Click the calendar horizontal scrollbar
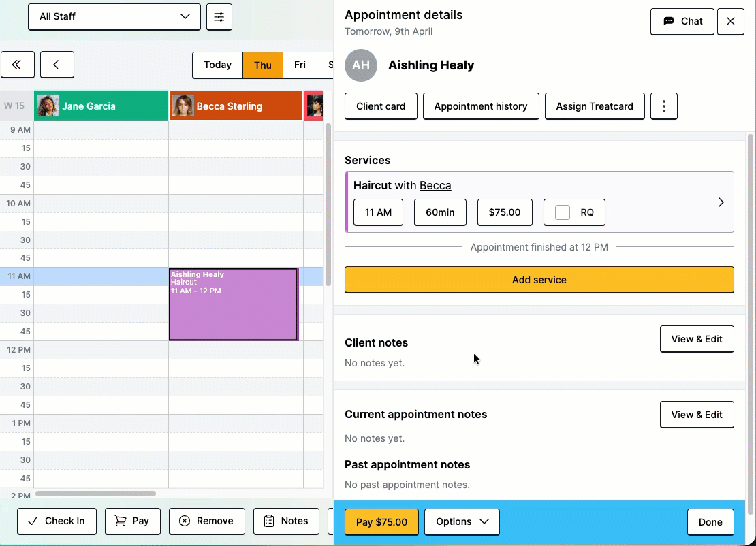Image resolution: width=756 pixels, height=546 pixels. (95, 494)
